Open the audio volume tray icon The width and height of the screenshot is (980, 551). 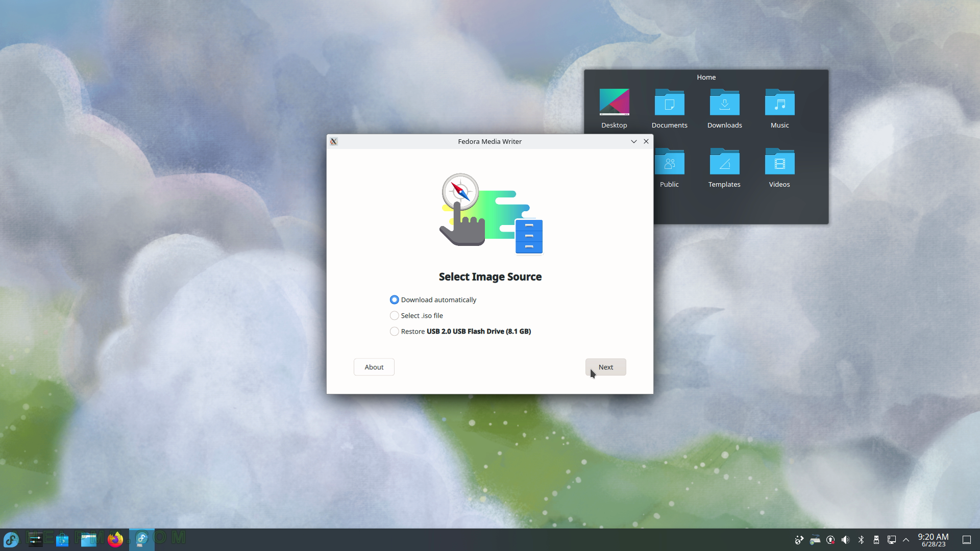[846, 540]
